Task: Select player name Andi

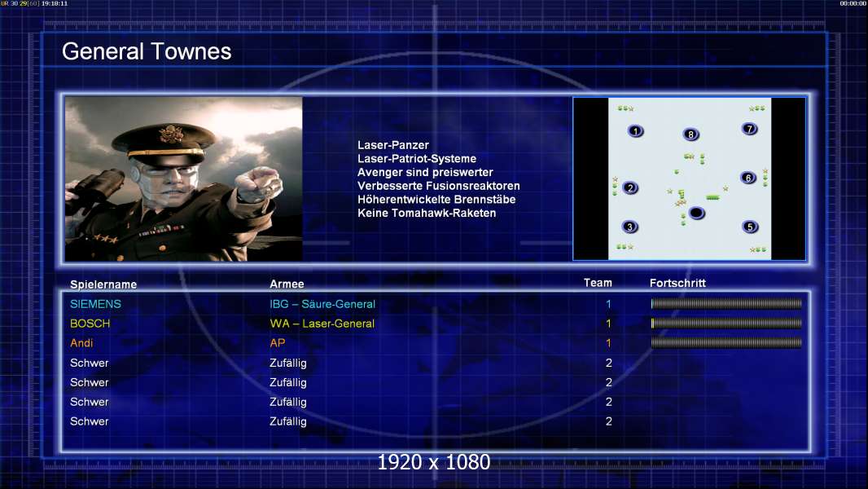Action: pyautogui.click(x=81, y=343)
